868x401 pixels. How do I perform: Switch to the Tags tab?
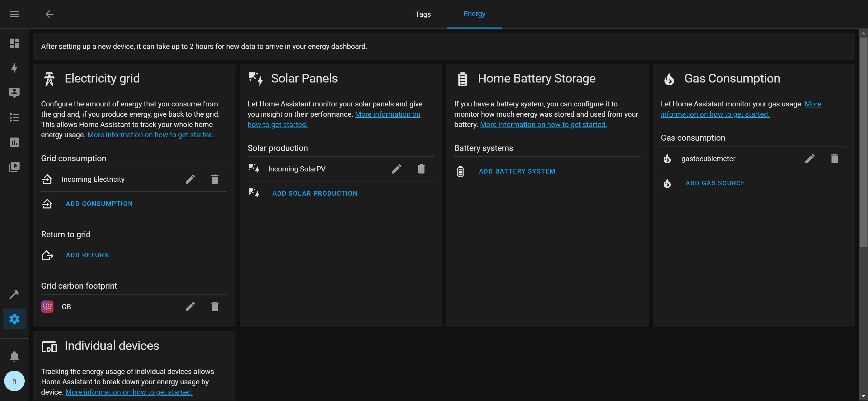[423, 14]
